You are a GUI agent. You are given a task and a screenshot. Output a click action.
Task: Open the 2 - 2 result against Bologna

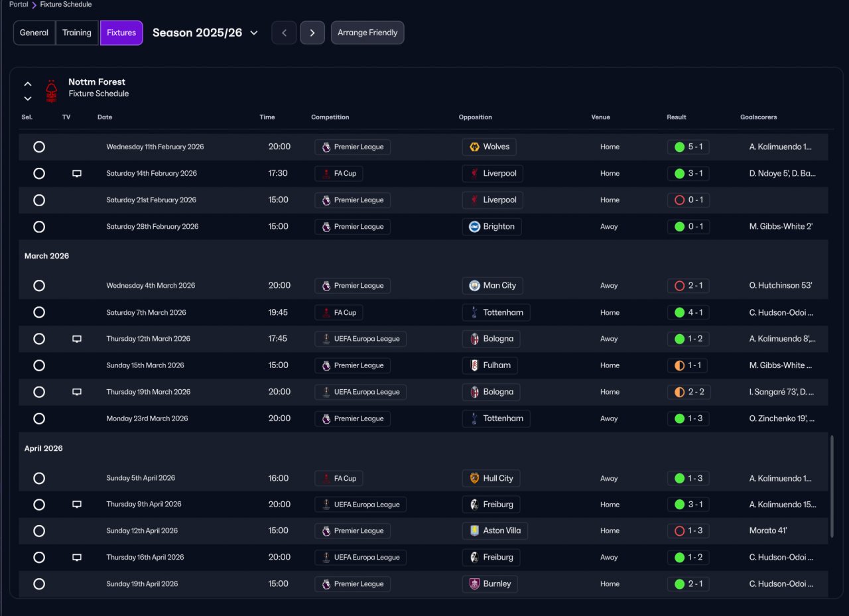688,392
